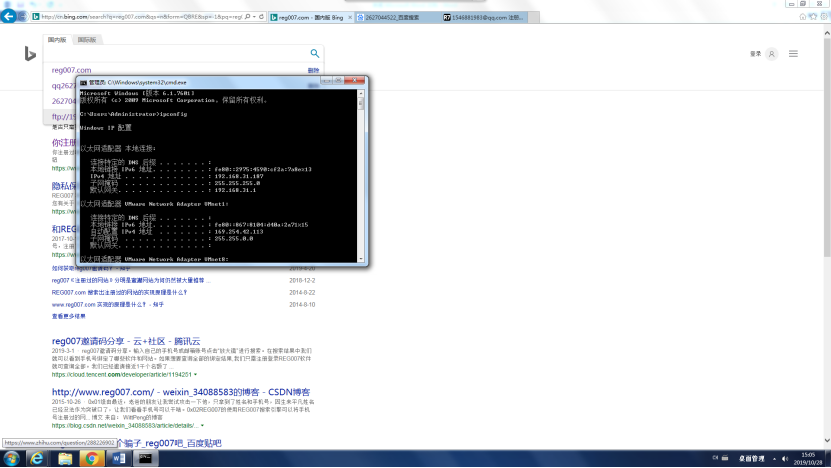Viewport: 831px width, 468px height.
Task: Minimize the cmd.exe window
Action: 326,81
